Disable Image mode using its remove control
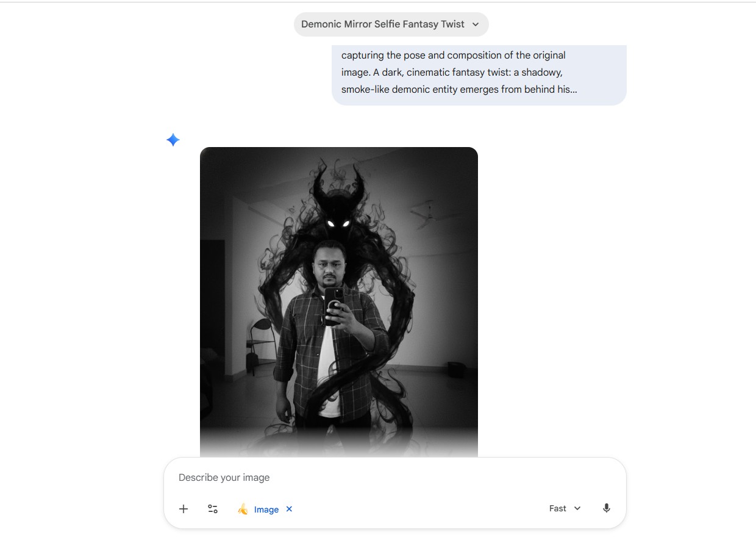The width and height of the screenshot is (756, 540). [x=288, y=509]
